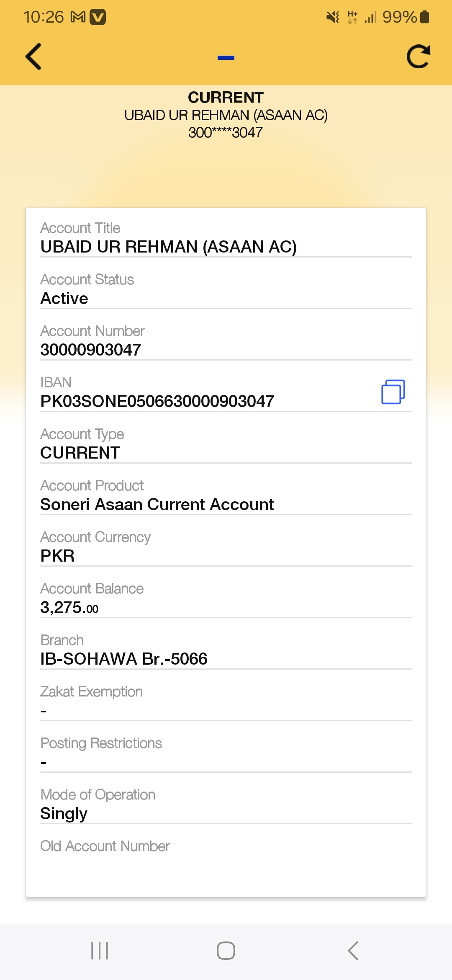
Task: Tap the Gmail notification icon
Action: [78, 17]
